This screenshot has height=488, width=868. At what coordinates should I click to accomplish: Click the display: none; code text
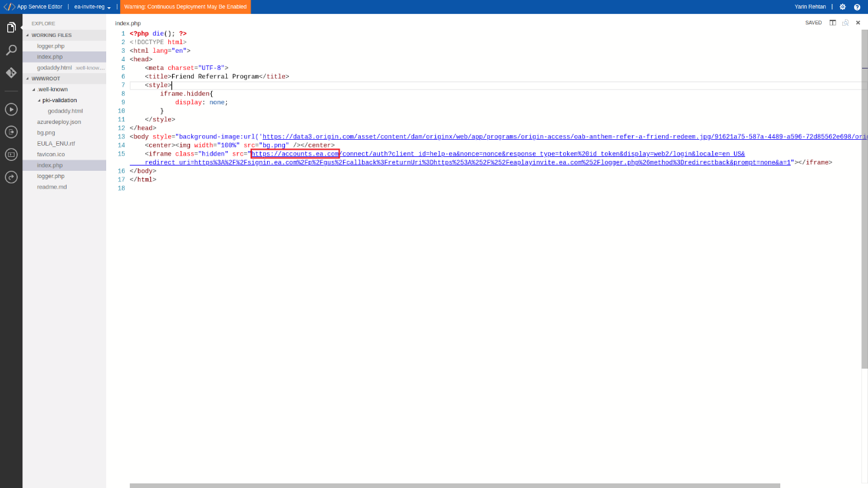coord(202,102)
